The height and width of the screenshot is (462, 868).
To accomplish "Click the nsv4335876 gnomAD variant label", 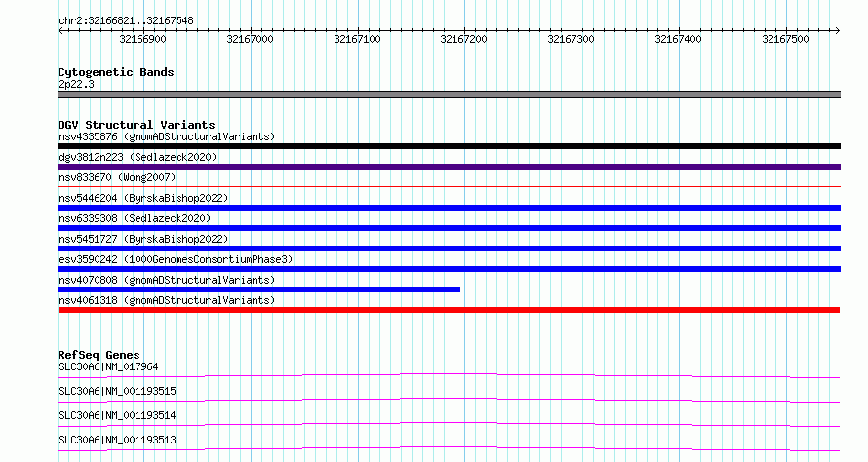I will [167, 136].
